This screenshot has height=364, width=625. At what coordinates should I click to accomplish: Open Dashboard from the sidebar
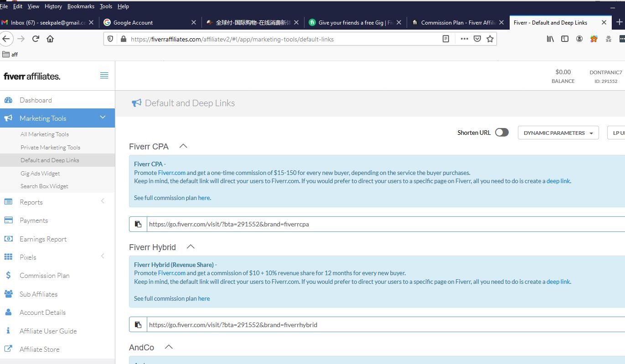tap(36, 100)
